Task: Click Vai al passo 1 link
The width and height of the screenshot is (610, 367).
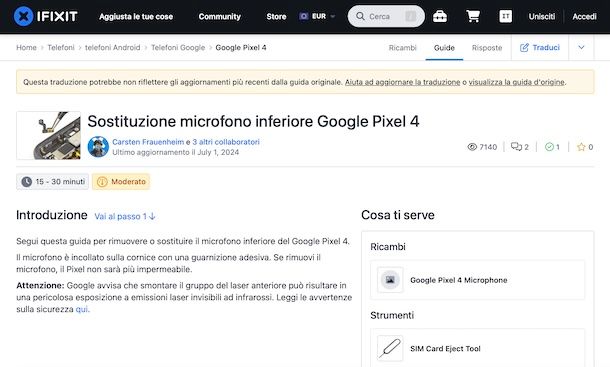Action: [125, 216]
